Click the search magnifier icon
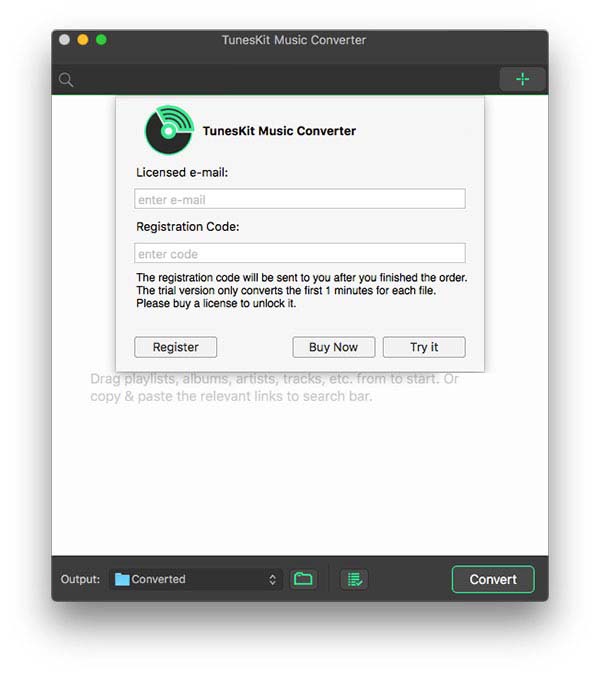Viewport: 600px width, 675px height. [66, 80]
